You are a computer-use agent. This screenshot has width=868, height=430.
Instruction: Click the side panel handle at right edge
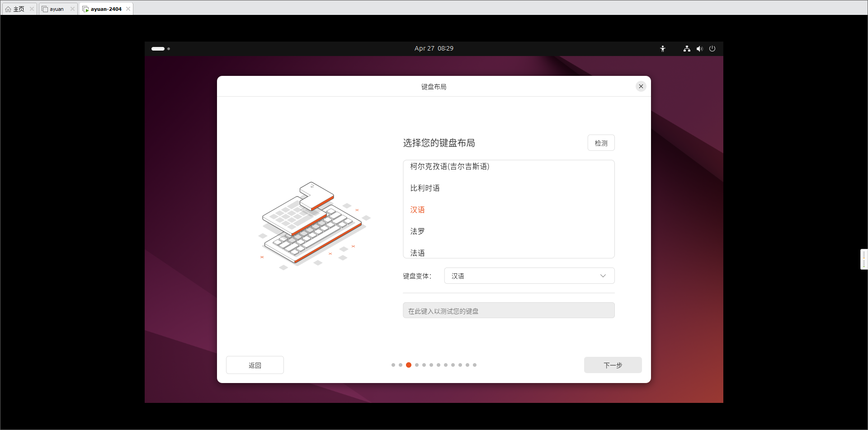pos(864,259)
